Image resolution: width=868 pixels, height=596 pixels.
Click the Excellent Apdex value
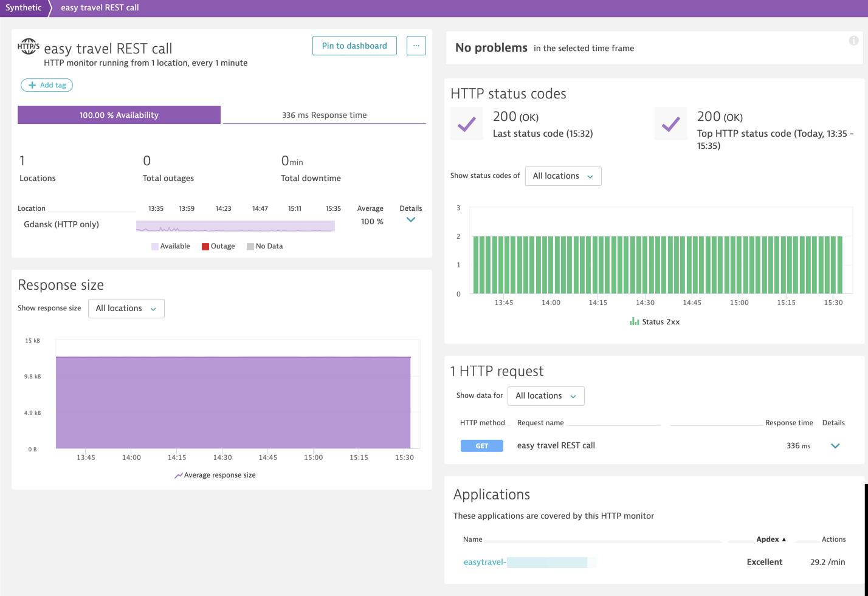(x=765, y=562)
